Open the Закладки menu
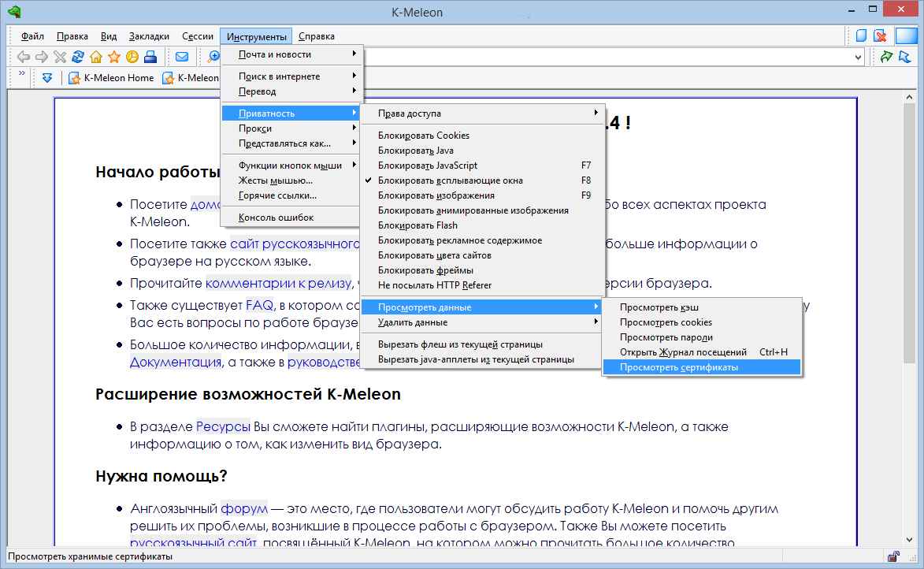The width and height of the screenshot is (924, 569). point(149,36)
